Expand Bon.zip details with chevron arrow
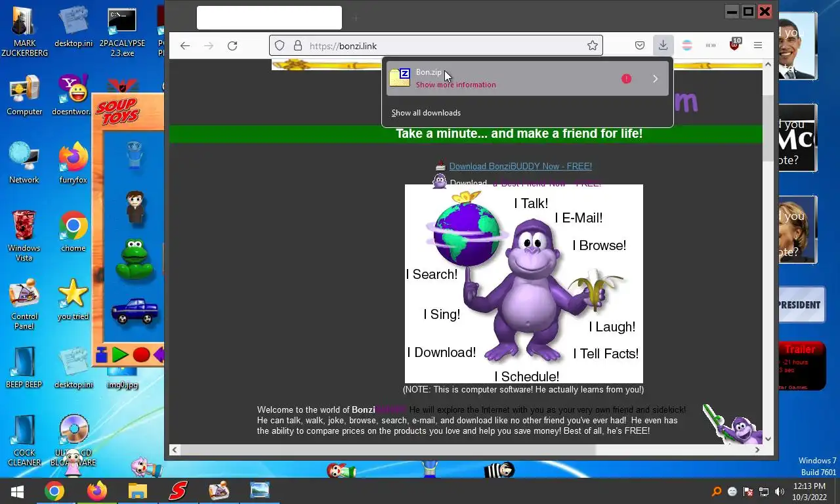The image size is (840, 504). (655, 79)
